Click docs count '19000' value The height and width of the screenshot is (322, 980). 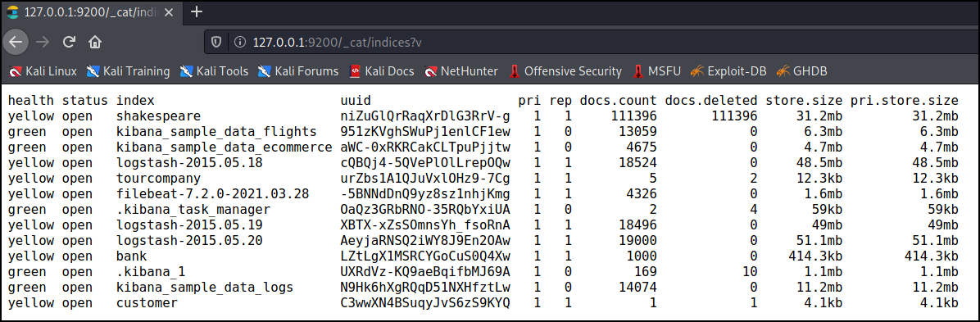point(637,242)
